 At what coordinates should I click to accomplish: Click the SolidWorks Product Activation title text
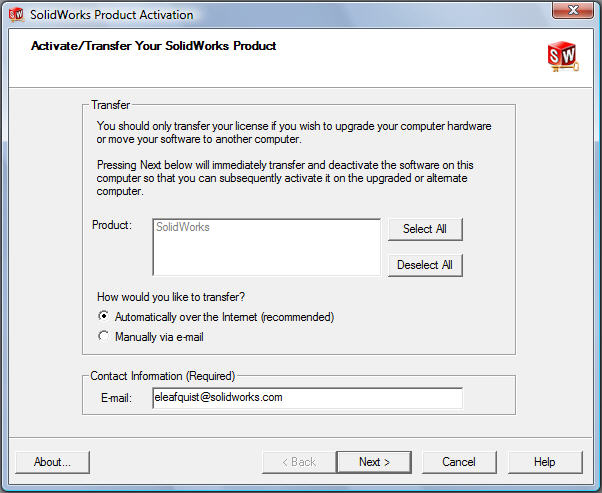pyautogui.click(x=112, y=15)
